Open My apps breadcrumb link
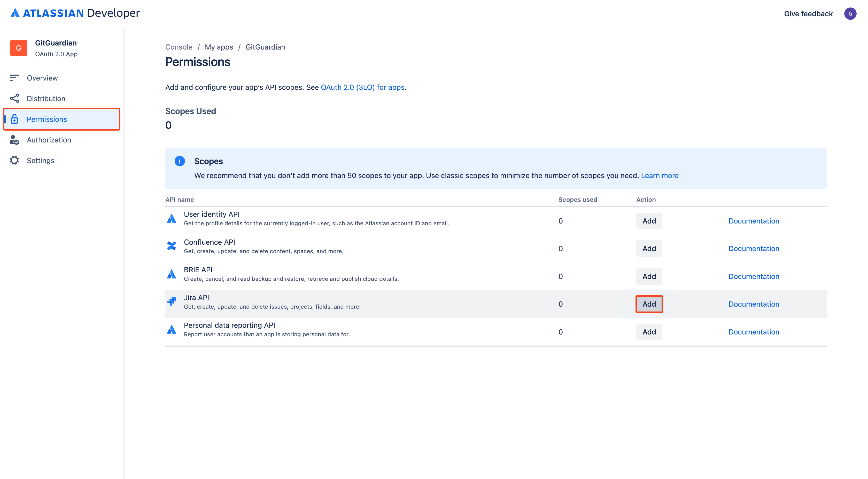The height and width of the screenshot is (479, 868). coord(219,47)
